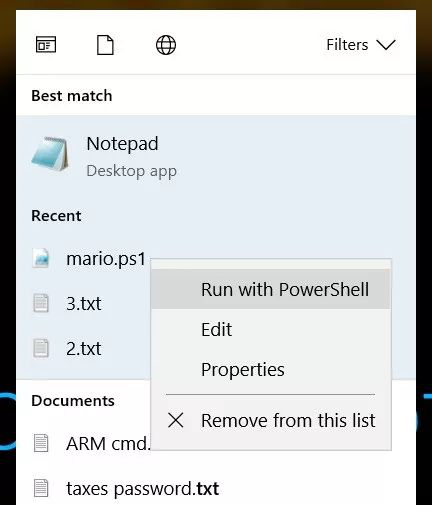Click the X icon beside Remove
This screenshot has width=432, height=505.
click(x=176, y=420)
